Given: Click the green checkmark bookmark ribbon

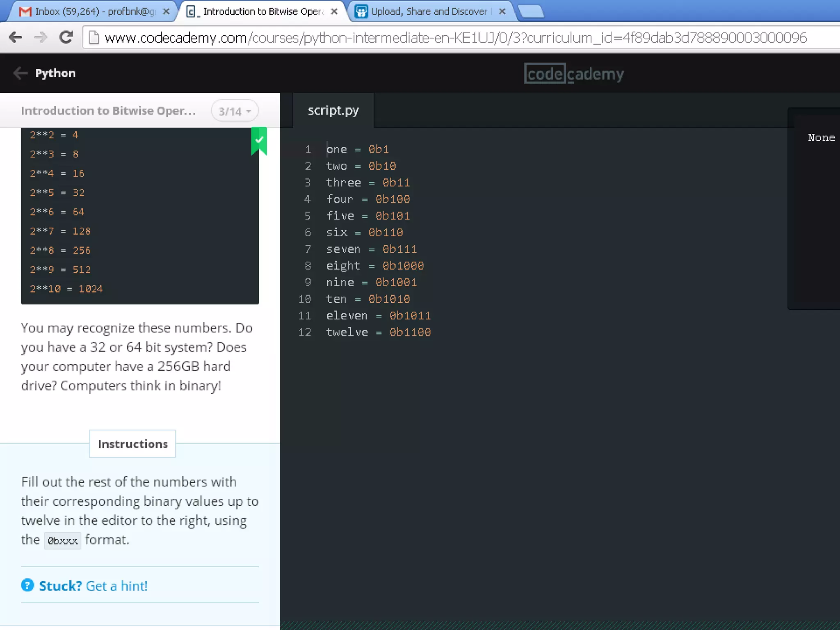Looking at the screenshot, I should (259, 141).
